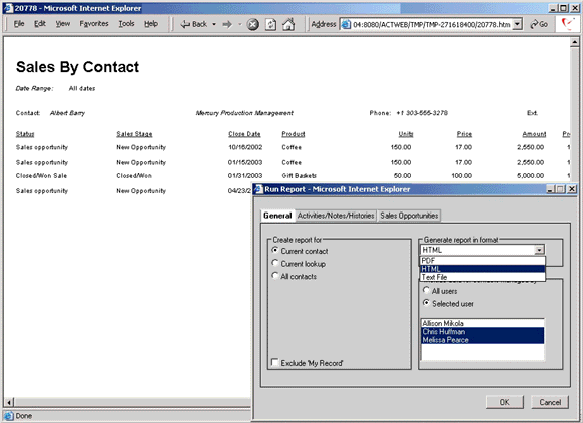583x423 pixels.
Task: Click the 01/31/2003 close date cell
Action: click(245, 175)
